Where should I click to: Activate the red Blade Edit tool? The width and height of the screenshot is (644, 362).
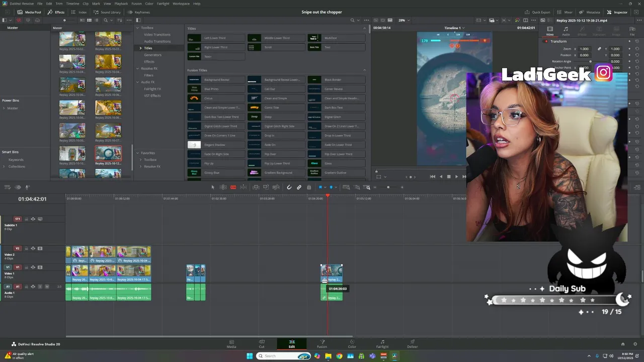233,187
